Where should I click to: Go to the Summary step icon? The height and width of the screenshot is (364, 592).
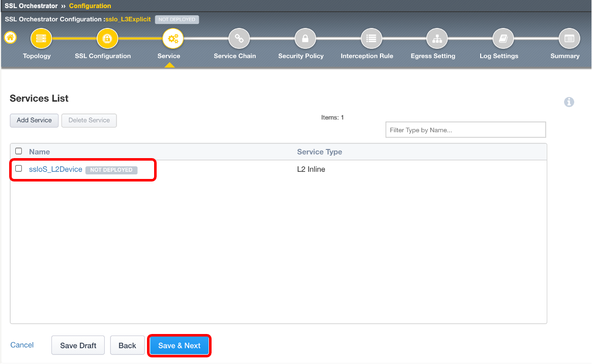[569, 39]
